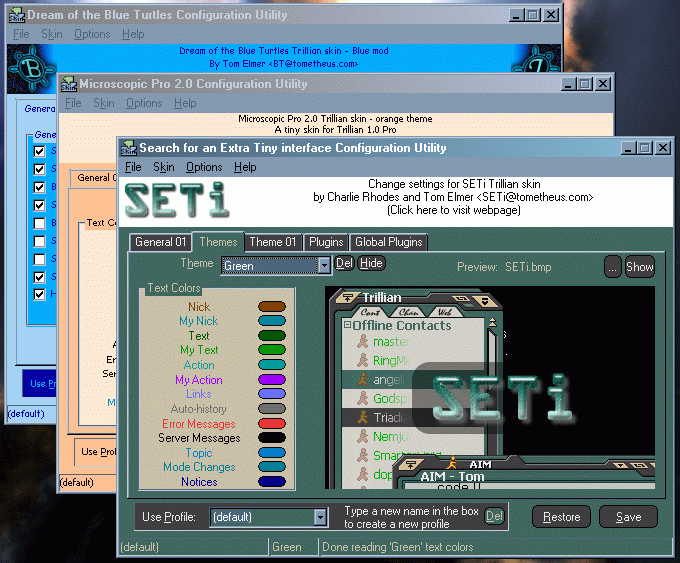Open File menu in SETi window
680x563 pixels.
click(133, 167)
